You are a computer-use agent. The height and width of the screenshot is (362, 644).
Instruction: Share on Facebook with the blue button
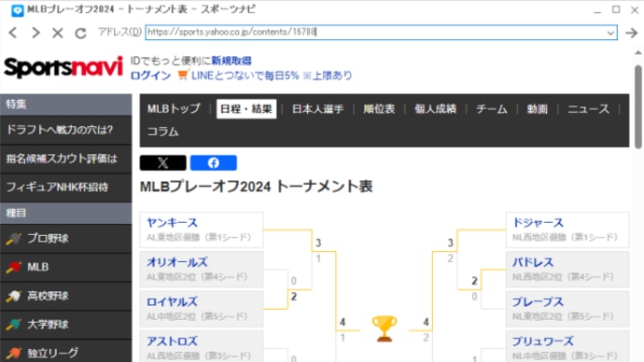point(214,163)
